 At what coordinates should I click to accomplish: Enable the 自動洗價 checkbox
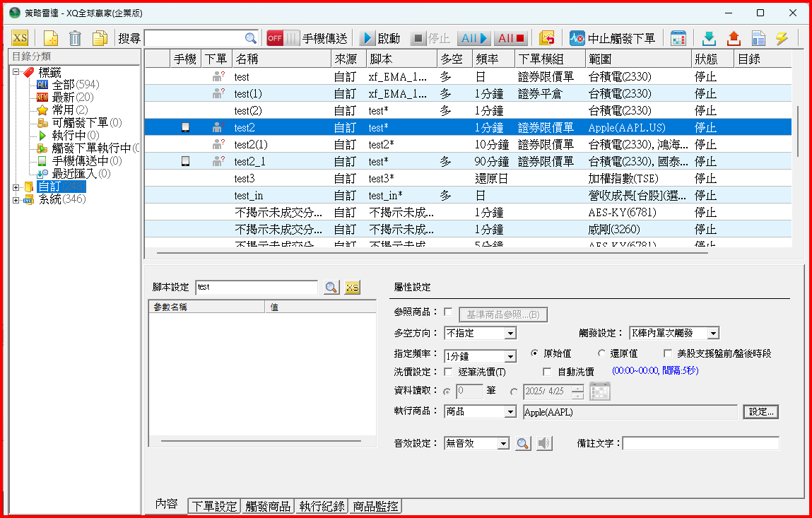click(547, 371)
